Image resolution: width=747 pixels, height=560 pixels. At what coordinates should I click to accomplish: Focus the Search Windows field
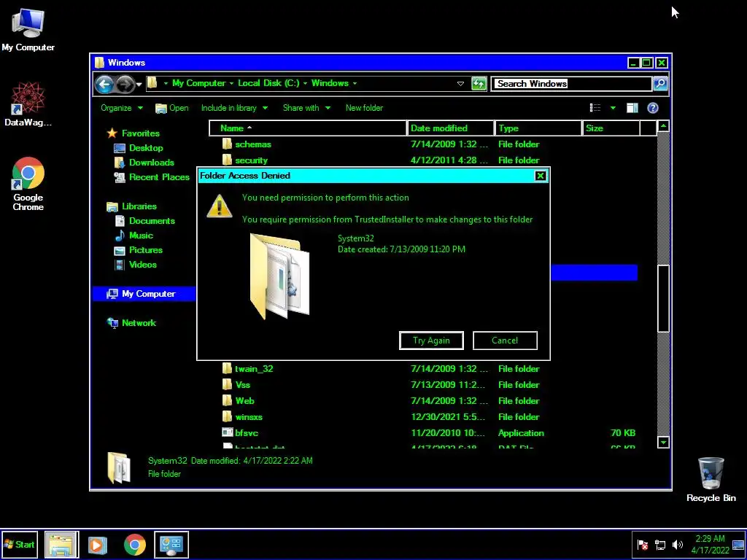click(x=570, y=84)
